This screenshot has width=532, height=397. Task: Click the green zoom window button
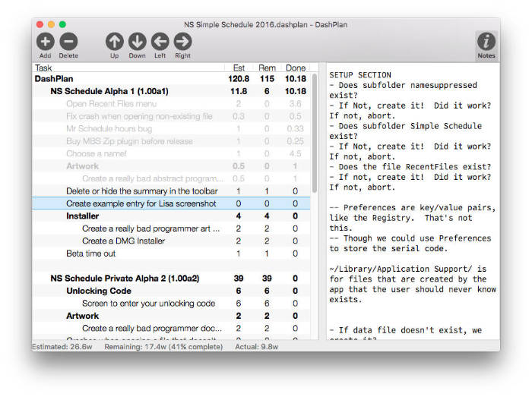pyautogui.click(x=62, y=24)
